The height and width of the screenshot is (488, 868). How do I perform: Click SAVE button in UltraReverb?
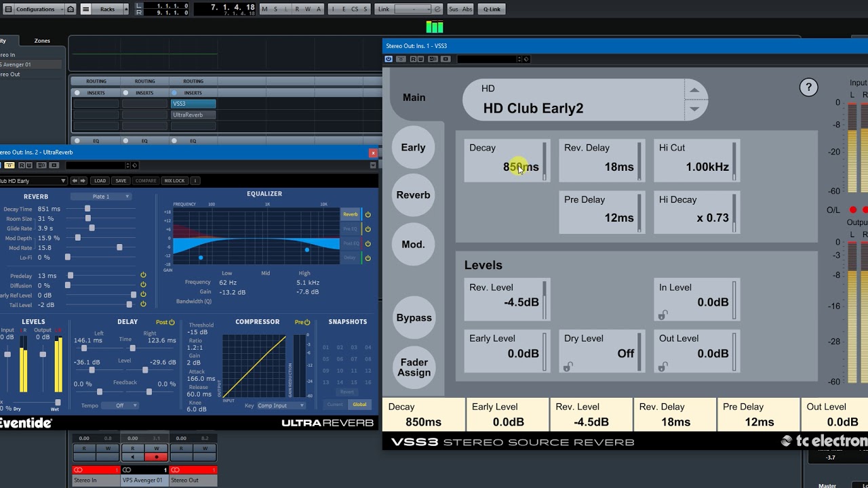tap(121, 181)
